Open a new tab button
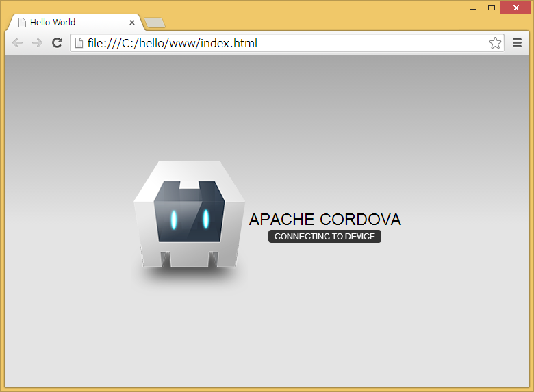This screenshot has width=534, height=392. (155, 23)
